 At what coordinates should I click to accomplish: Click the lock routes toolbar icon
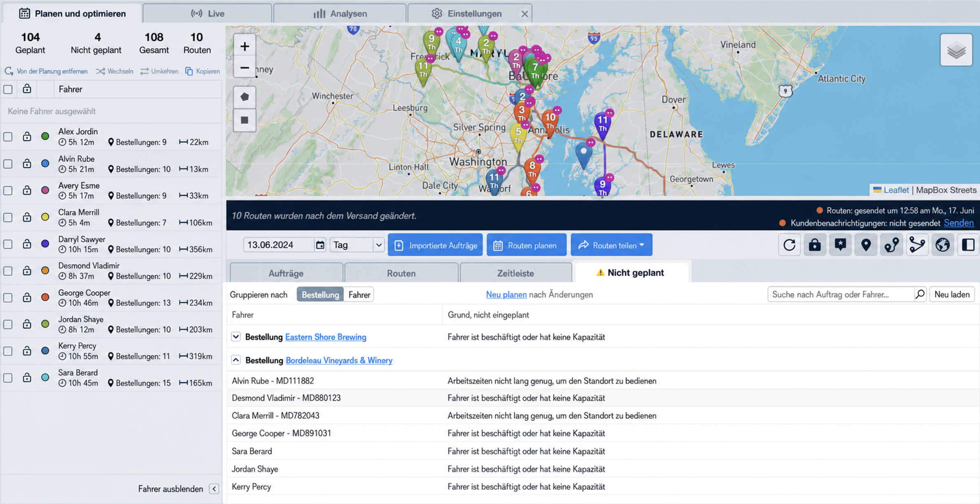tap(815, 245)
